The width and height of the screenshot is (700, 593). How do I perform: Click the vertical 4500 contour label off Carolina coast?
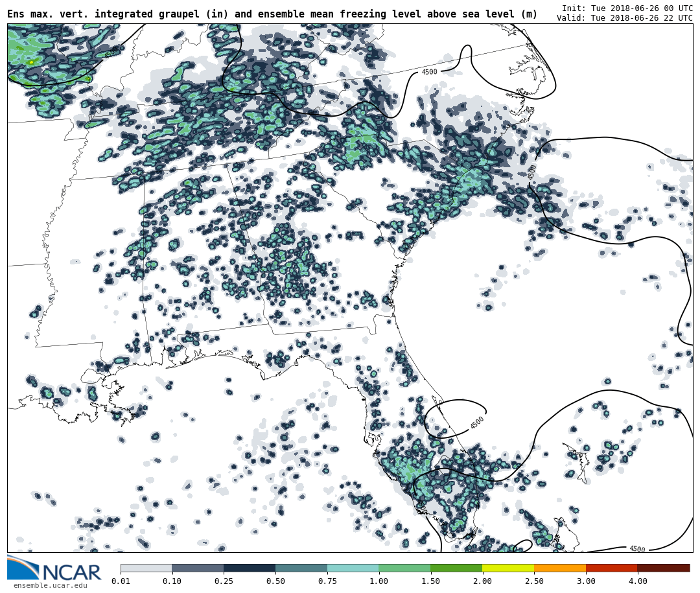tap(531, 172)
